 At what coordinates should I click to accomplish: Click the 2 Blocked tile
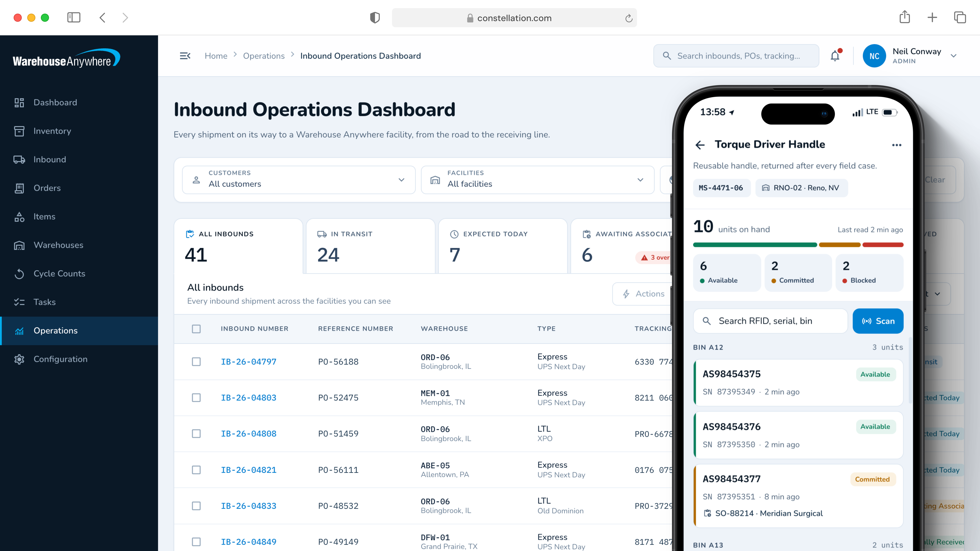(x=870, y=273)
